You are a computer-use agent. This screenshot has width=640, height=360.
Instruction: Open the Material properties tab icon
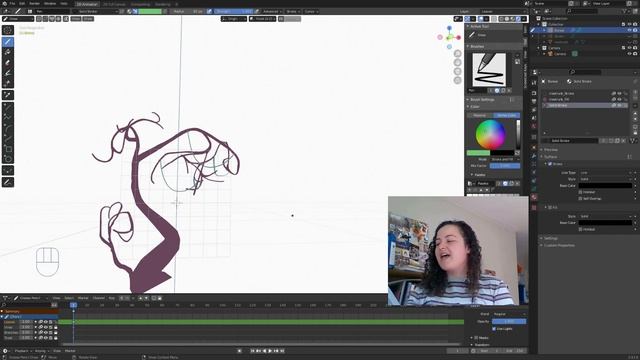point(534,197)
